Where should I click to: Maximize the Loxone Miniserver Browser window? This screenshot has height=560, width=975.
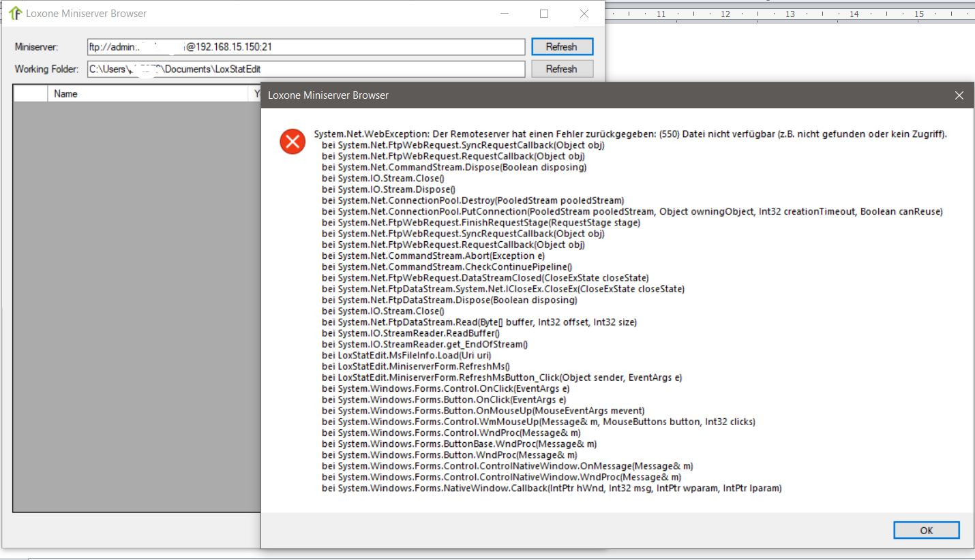tap(544, 14)
